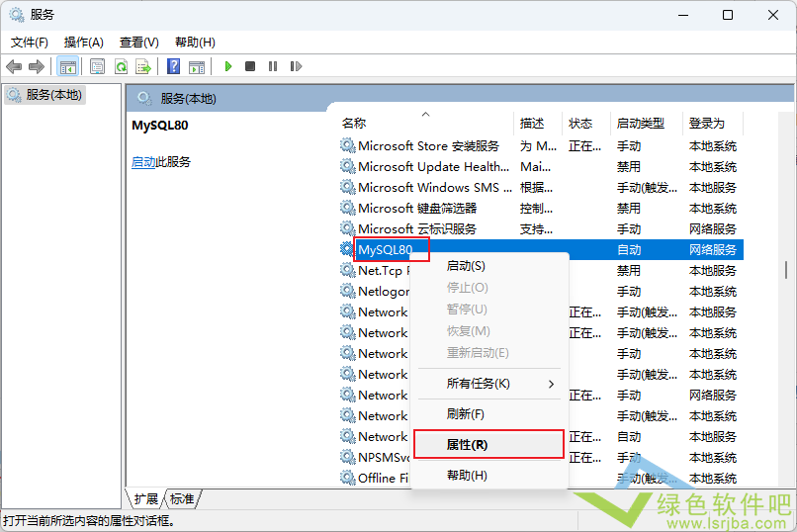Click gear icon of Netlogon service row
This screenshot has height=532, width=797.
point(348,291)
